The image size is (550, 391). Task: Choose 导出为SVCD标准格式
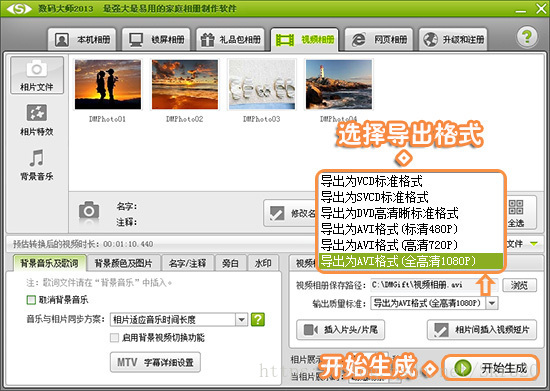[x=411, y=197]
